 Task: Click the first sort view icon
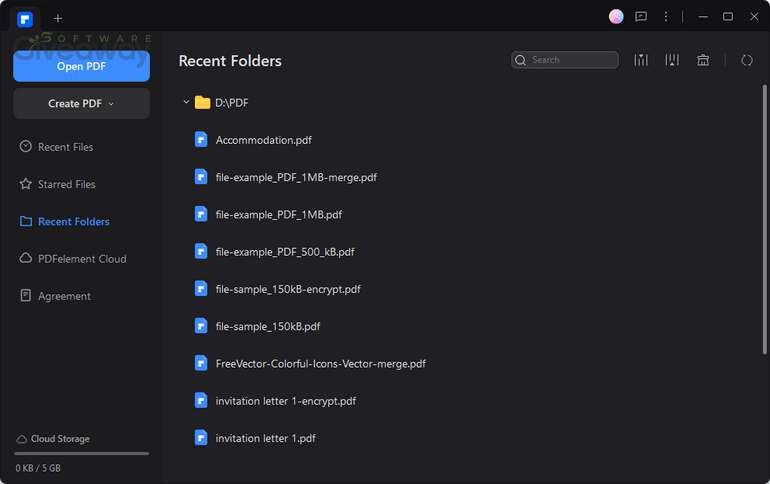641,60
